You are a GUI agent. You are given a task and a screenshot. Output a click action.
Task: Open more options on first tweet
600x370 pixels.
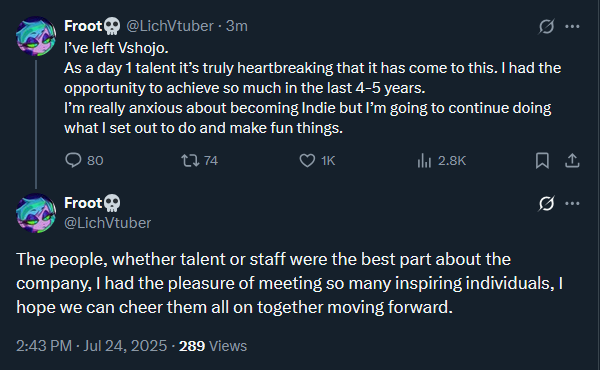pyautogui.click(x=572, y=26)
